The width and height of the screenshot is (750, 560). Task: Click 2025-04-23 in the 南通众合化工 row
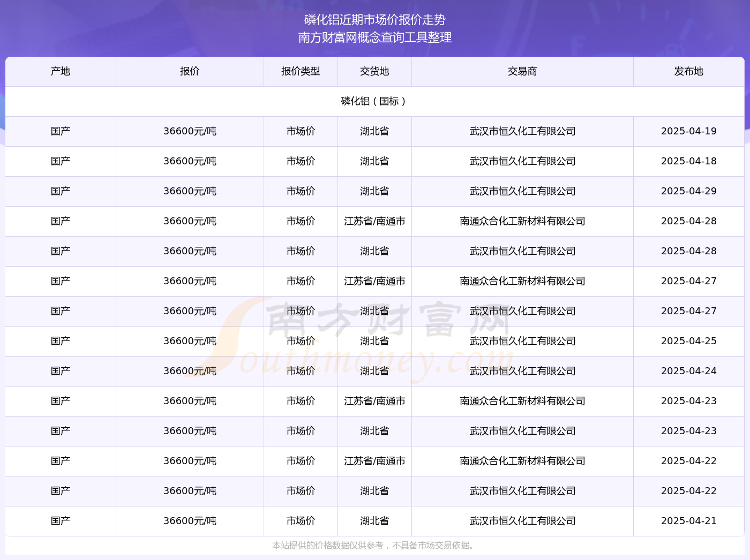point(689,401)
